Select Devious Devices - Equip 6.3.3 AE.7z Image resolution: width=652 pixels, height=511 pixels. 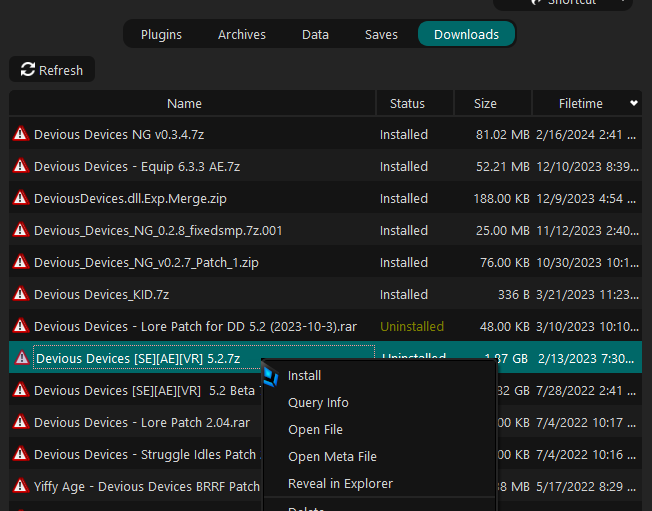click(x=137, y=166)
